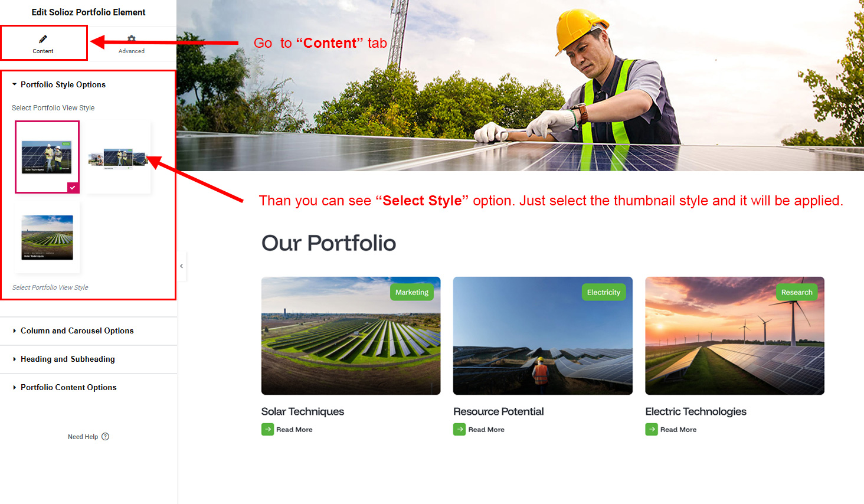
Task: Select the third solar field style thumbnail
Action: (x=47, y=237)
